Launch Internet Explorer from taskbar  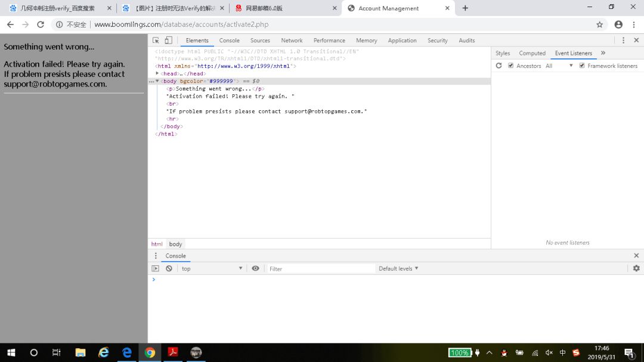coord(104,352)
